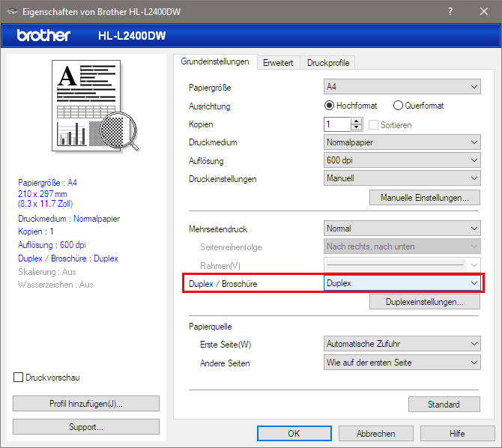
Task: Click the Papiergröße : A4 summary text
Action: point(47,183)
